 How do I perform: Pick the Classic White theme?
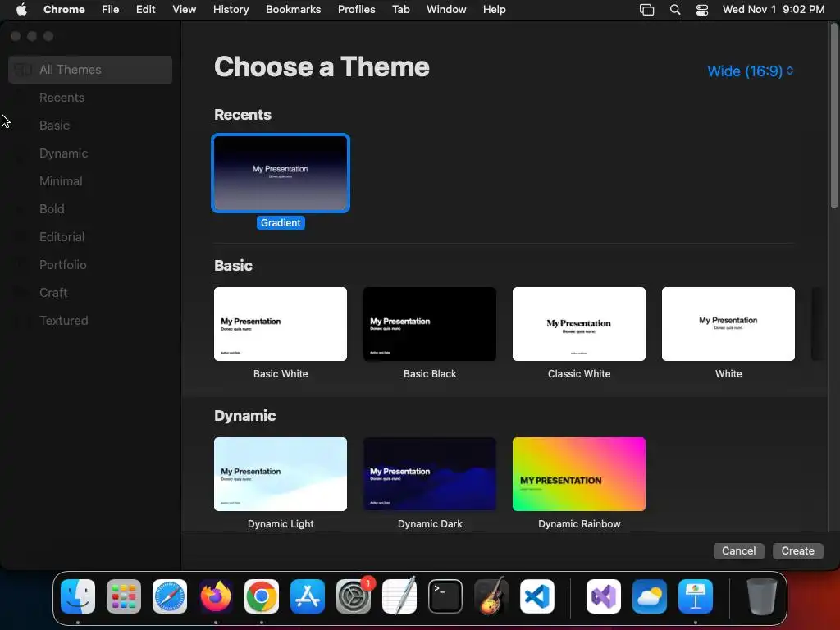pos(579,324)
